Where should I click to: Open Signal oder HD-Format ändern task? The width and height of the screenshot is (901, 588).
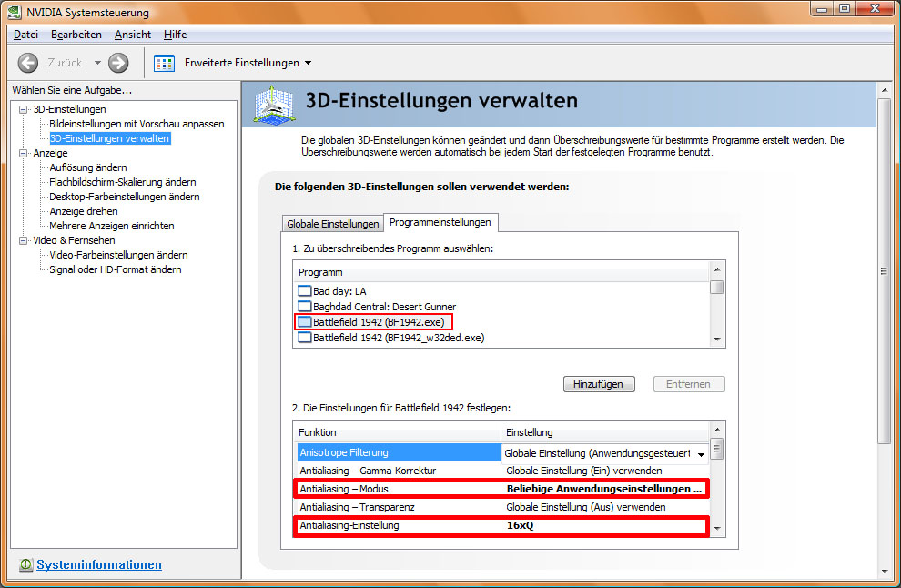(115, 269)
